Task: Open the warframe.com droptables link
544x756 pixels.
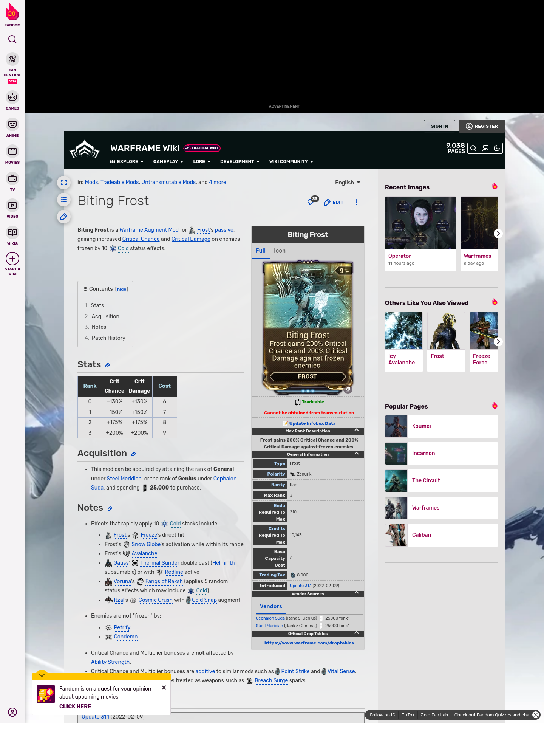Action: pos(309,643)
